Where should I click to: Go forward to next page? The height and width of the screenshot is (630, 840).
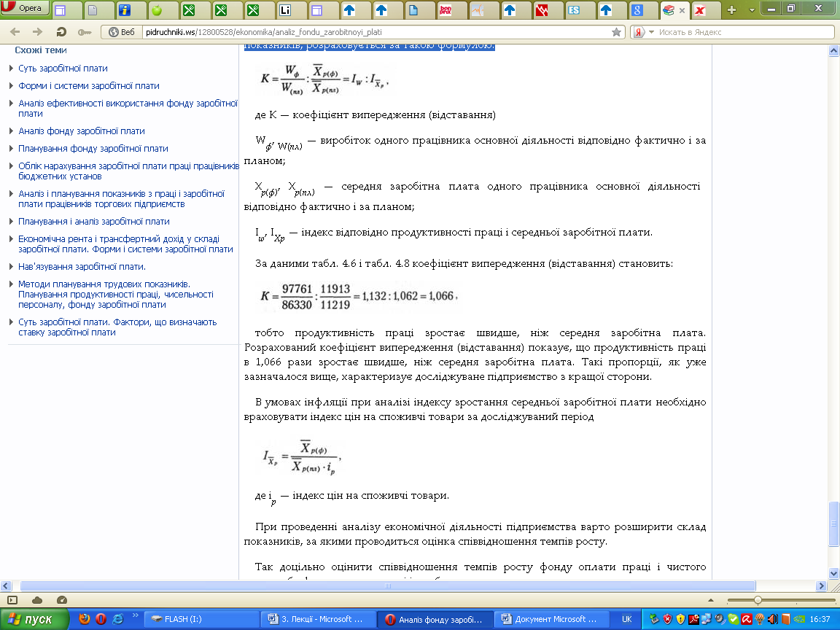37,32
